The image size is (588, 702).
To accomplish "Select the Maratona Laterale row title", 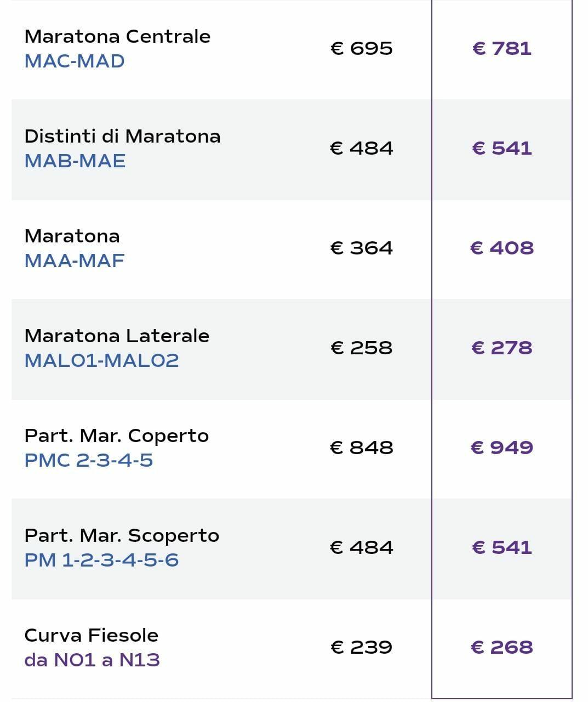I will 117,336.
